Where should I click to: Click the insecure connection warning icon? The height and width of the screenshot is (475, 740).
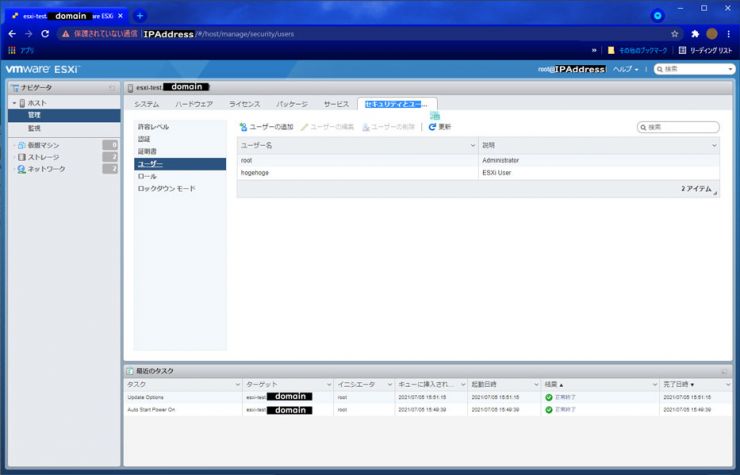coord(66,34)
